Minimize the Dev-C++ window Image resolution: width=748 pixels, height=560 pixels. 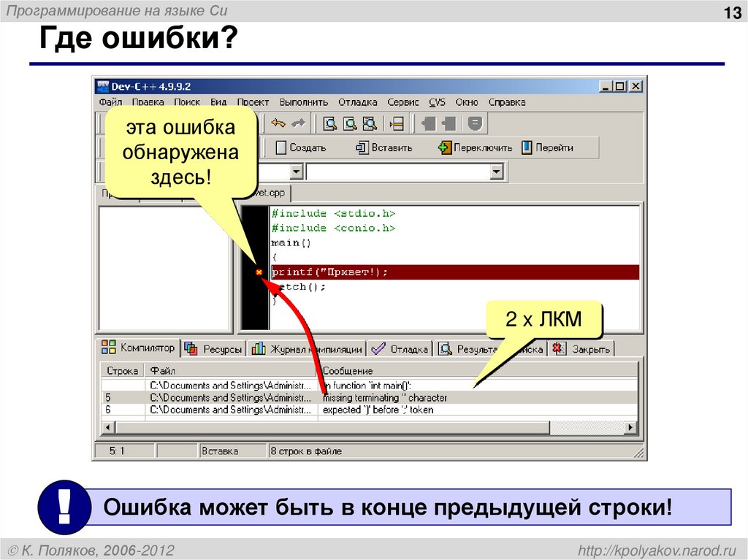click(x=606, y=86)
